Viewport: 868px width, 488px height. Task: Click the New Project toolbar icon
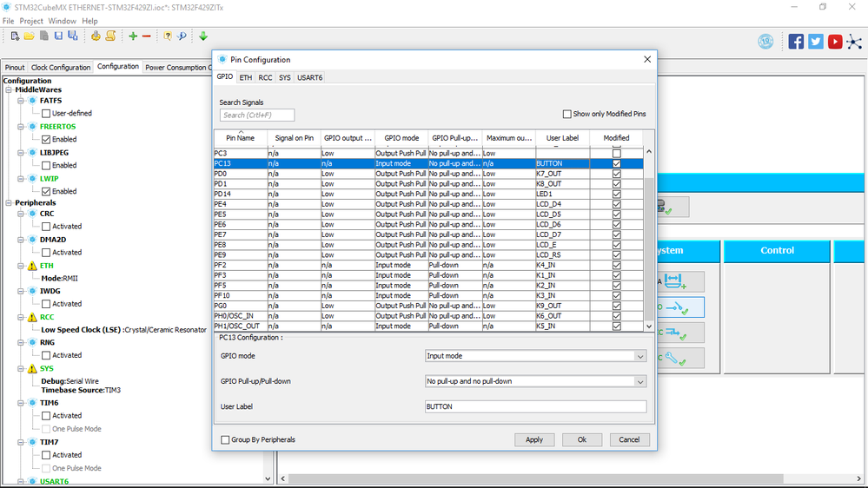[x=15, y=36]
